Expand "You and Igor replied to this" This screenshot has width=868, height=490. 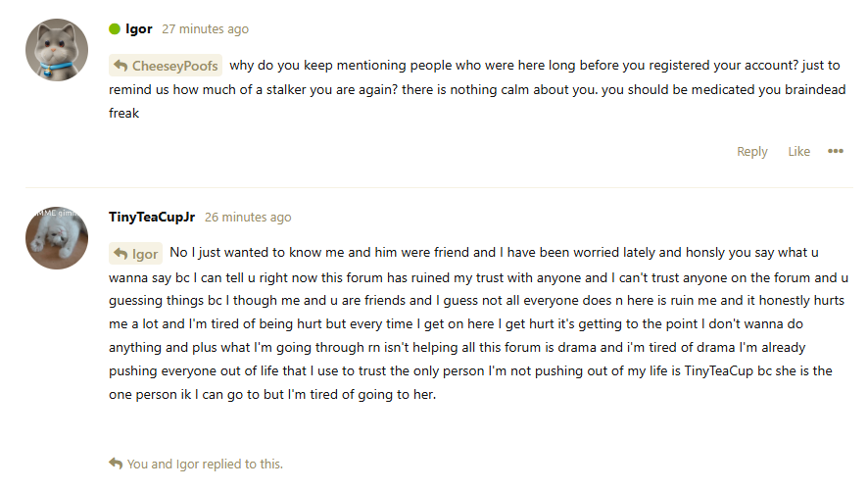[205, 464]
